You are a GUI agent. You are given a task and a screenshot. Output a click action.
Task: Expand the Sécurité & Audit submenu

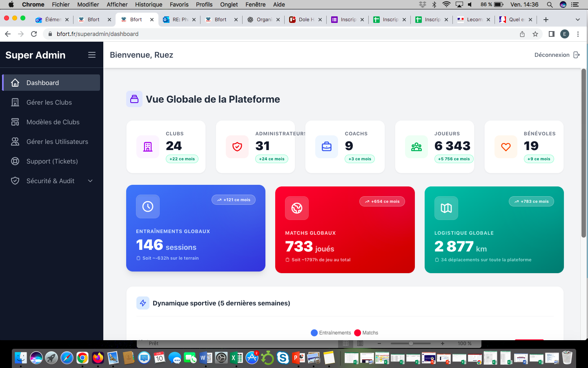click(90, 181)
